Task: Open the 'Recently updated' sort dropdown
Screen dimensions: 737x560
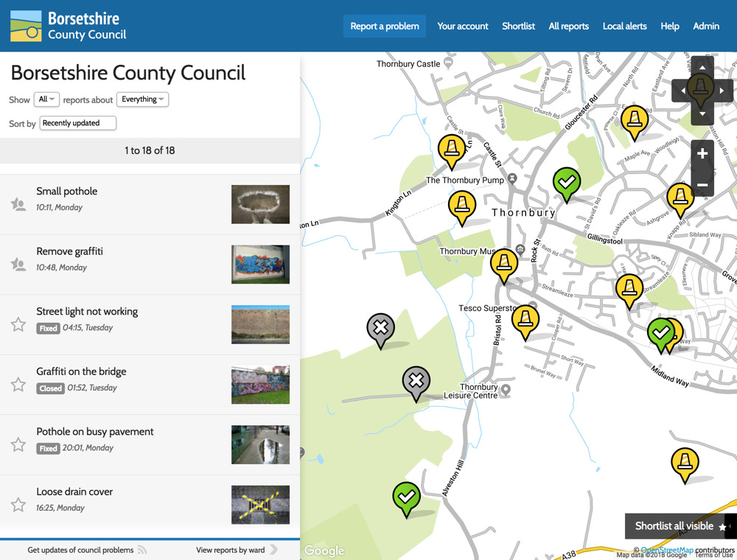Action: (77, 123)
